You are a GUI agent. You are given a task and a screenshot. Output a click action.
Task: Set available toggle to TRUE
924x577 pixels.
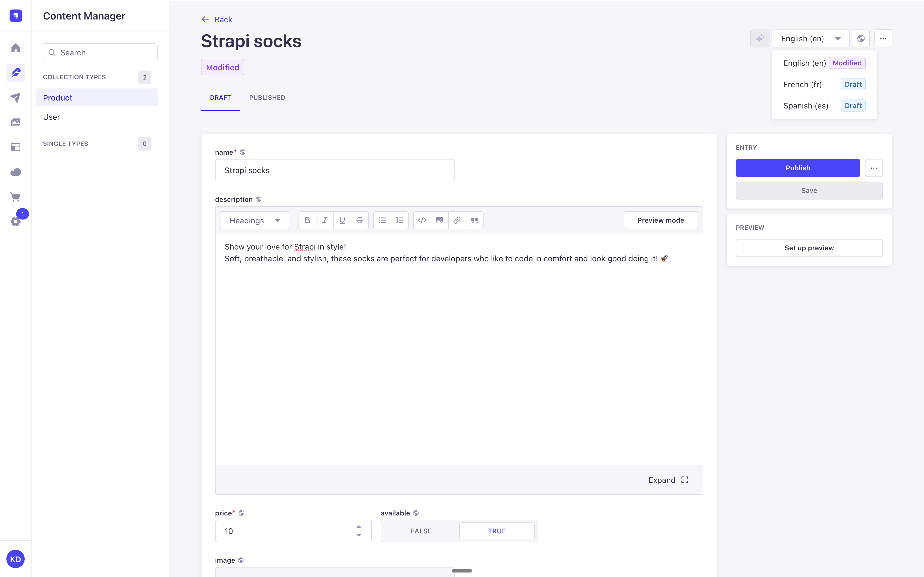click(496, 531)
